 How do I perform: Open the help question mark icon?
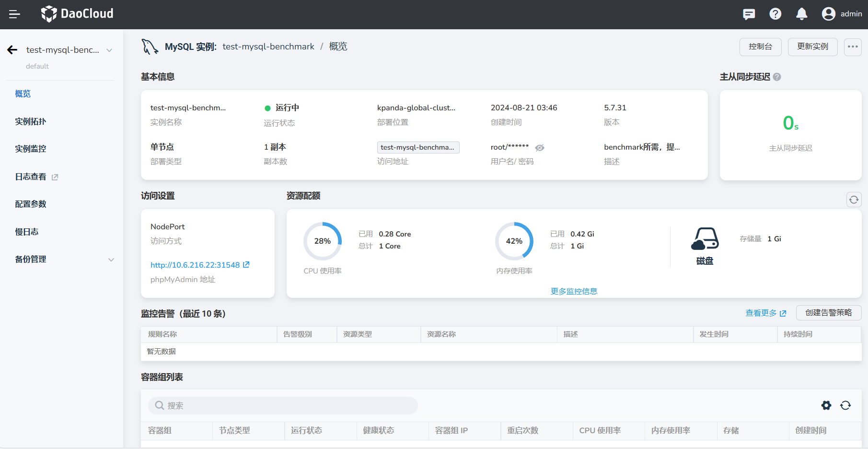[775, 14]
